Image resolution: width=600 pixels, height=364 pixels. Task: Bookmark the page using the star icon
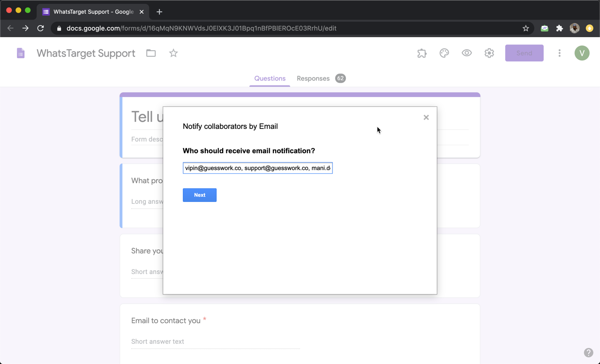tap(525, 28)
